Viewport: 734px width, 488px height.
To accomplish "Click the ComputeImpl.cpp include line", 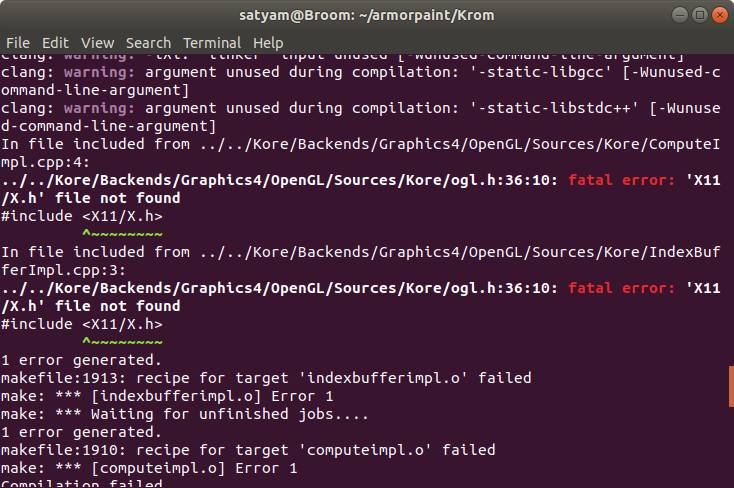I will (x=360, y=153).
